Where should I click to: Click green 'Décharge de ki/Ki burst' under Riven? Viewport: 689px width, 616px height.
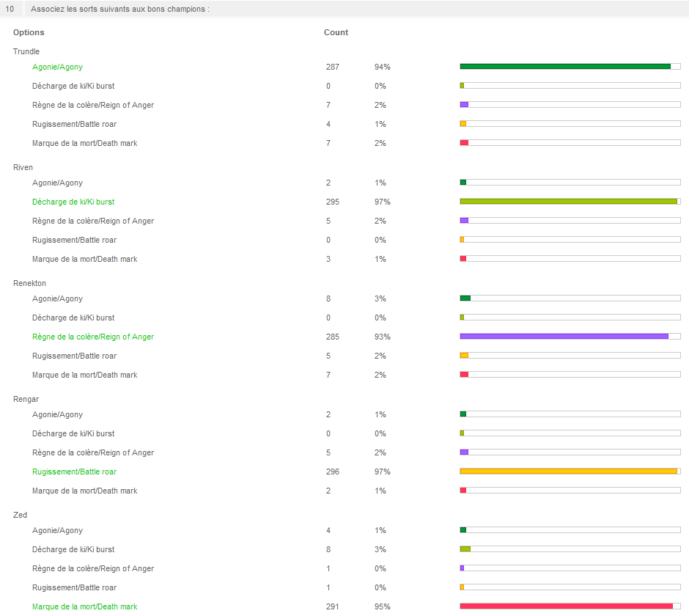pos(73,202)
